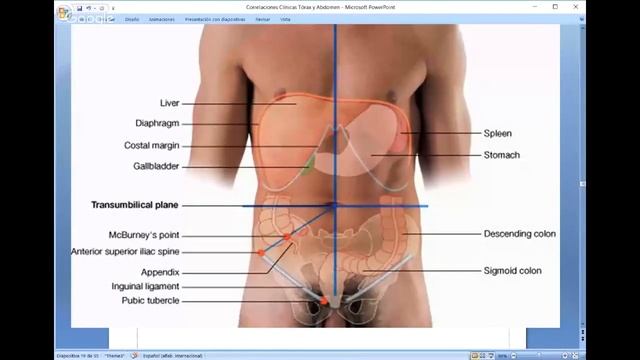Image resolution: width=640 pixels, height=360 pixels.
Task: Click the zoom percentage in status bar
Action: [x=502, y=356]
